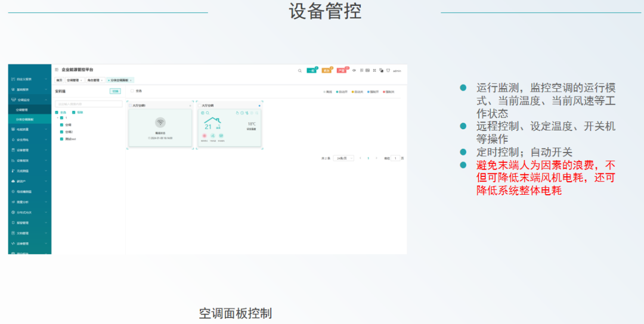Switch to the 首页 tab
This screenshot has width=644, height=324.
point(59,80)
